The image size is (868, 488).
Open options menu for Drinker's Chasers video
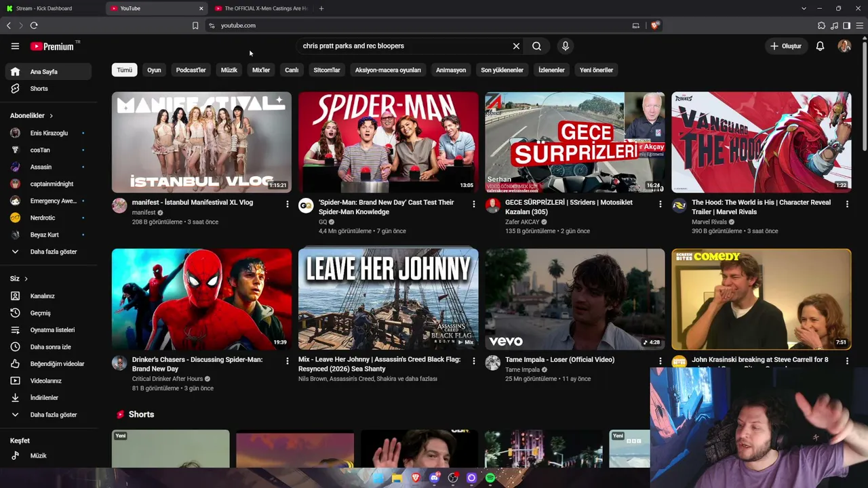[x=287, y=361]
